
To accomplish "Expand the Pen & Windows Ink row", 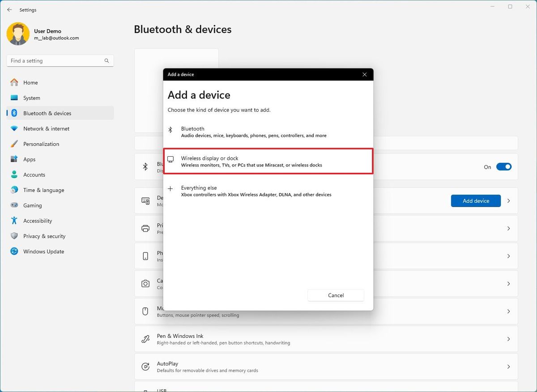I will [x=327, y=339].
